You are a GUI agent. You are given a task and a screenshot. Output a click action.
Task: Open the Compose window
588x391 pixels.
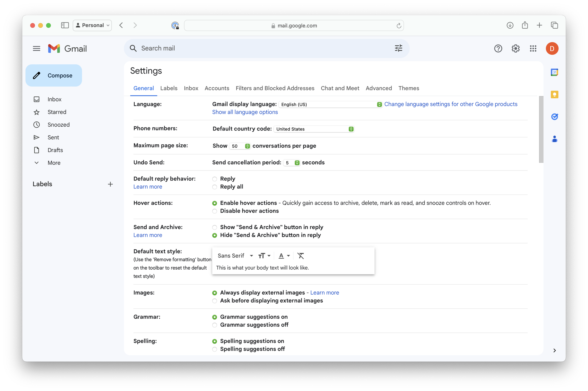(x=54, y=75)
